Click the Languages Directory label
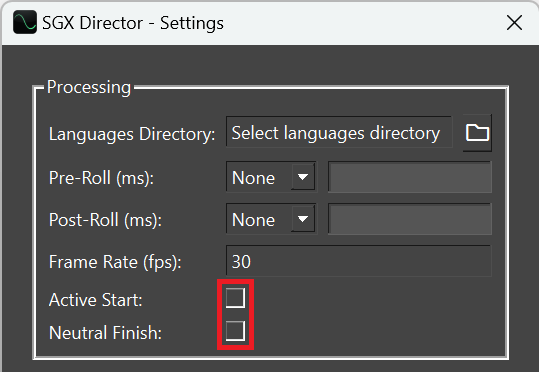 tap(132, 134)
